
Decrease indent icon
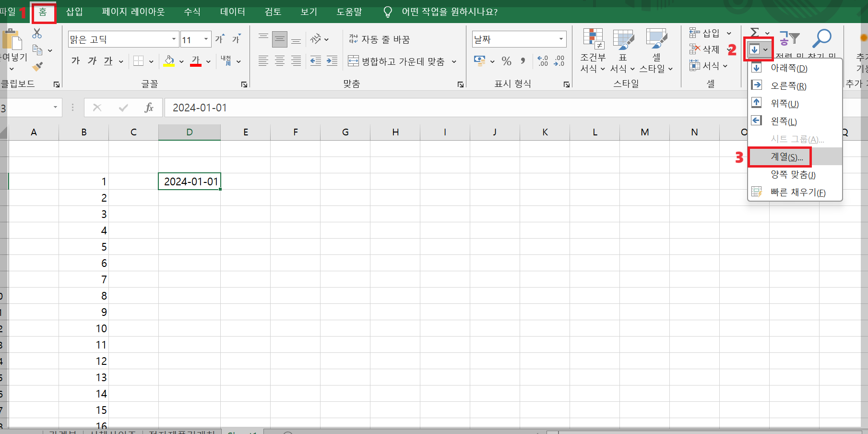[316, 61]
